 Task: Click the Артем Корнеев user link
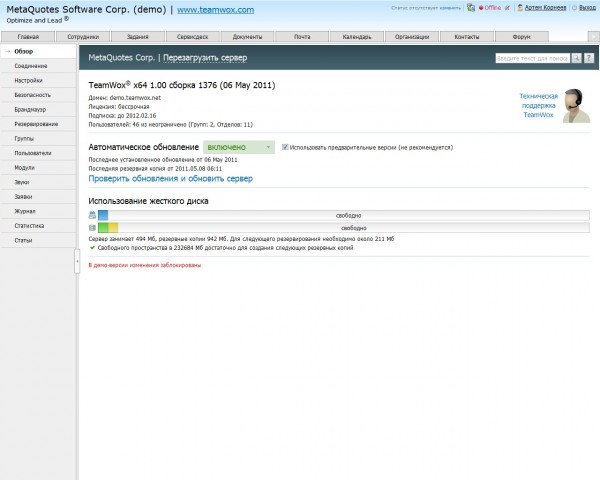pos(545,8)
